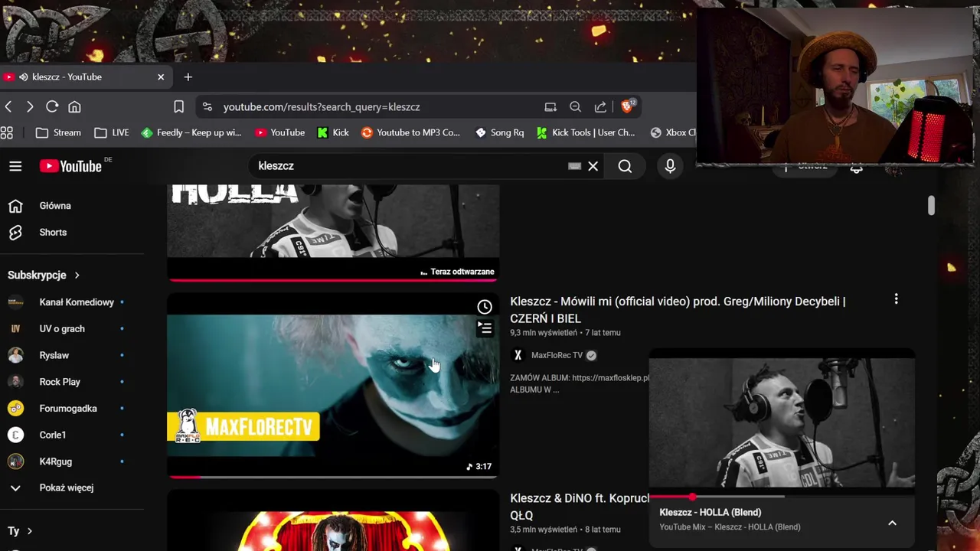Screen dimensions: 980x551
Task: Seek the miniplayer progress bar
Action: point(782,497)
